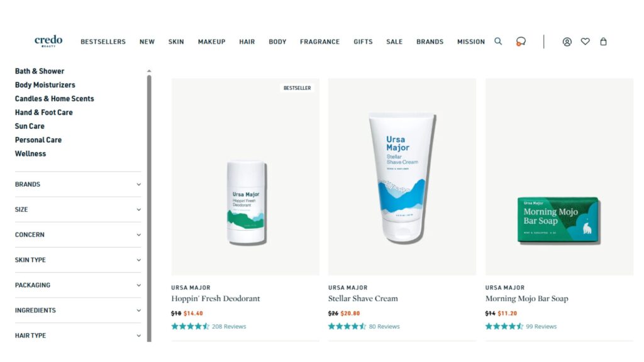Click the sidebar filter scrollbar
The image size is (644, 362).
[149, 206]
